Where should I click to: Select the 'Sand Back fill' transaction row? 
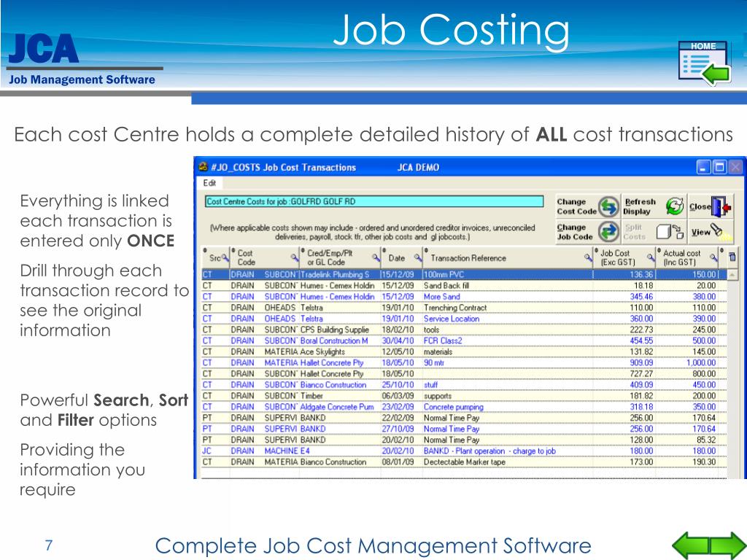pyautogui.click(x=465, y=286)
